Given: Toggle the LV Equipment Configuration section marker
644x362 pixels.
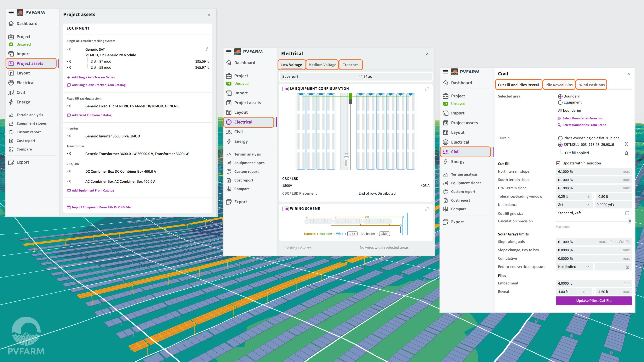Looking at the screenshot, I should click(286, 89).
